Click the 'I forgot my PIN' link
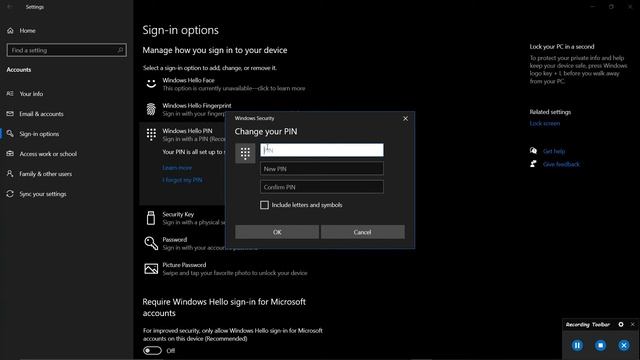Viewport: 640px width, 360px height. point(182,180)
